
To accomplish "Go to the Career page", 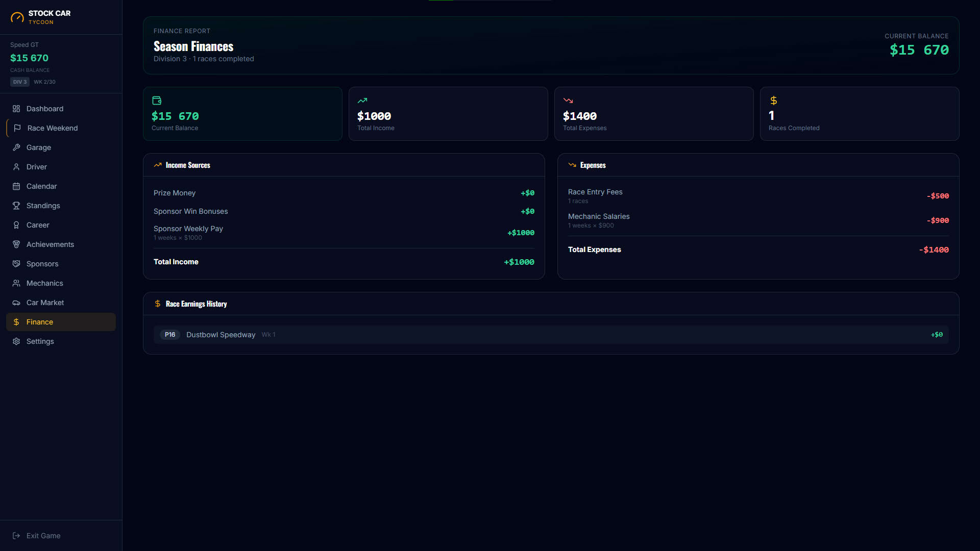I will (61, 225).
